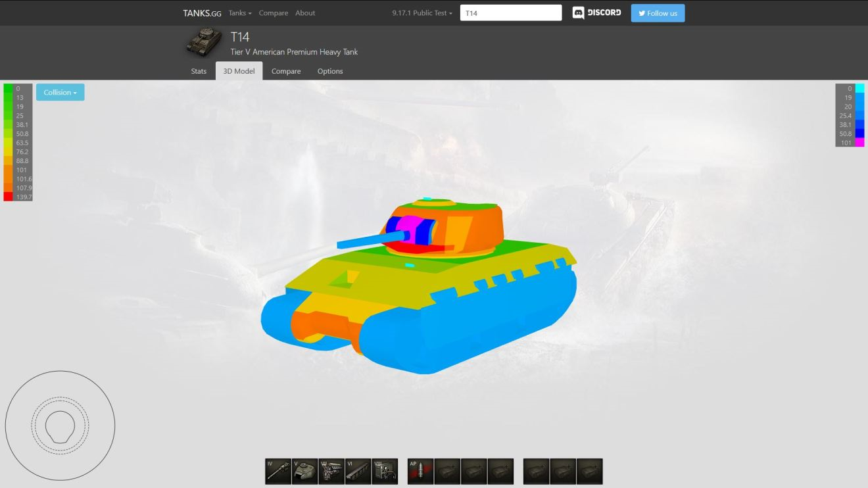This screenshot has height=488, width=868.
Task: Open the Tanks dropdown in navbar
Action: click(240, 13)
